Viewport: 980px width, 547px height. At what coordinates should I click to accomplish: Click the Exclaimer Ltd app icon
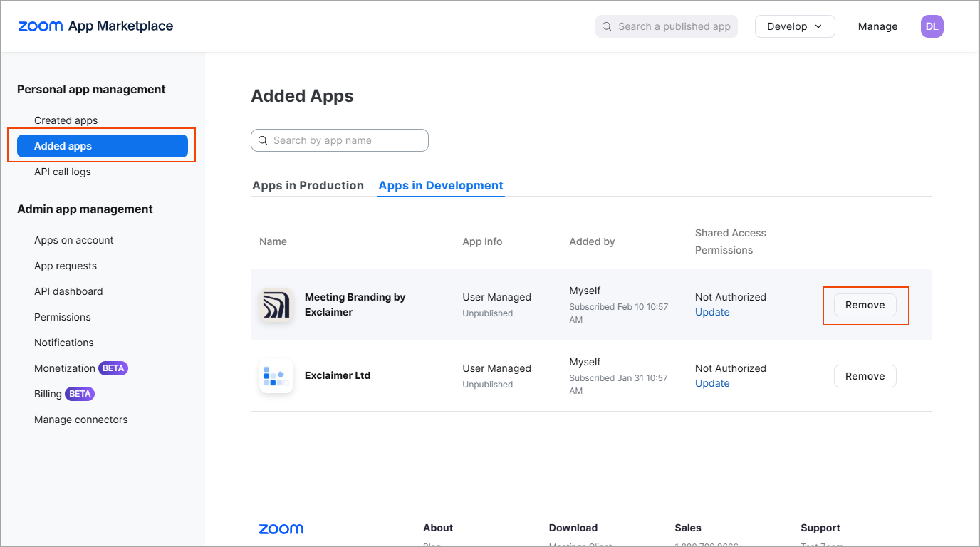pos(276,375)
